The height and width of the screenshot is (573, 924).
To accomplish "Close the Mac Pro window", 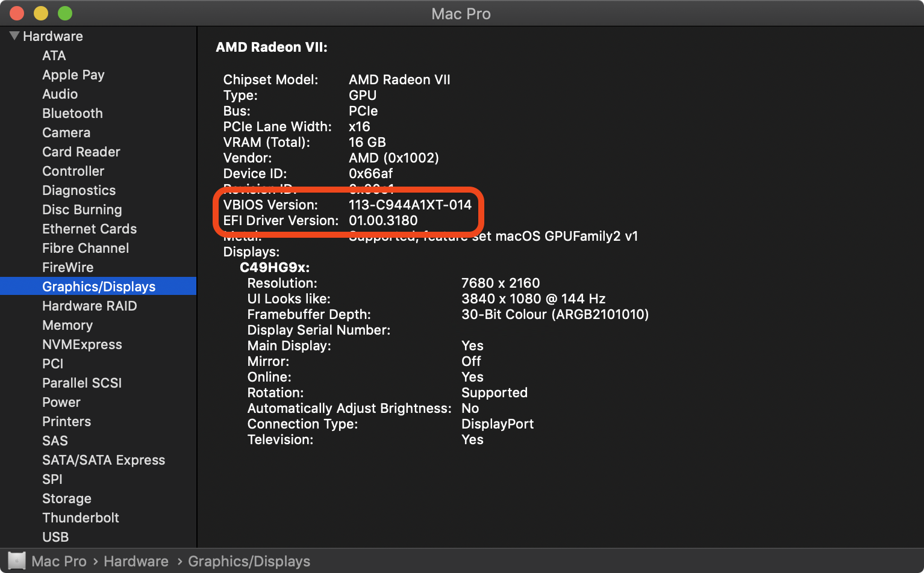I will 17,13.
